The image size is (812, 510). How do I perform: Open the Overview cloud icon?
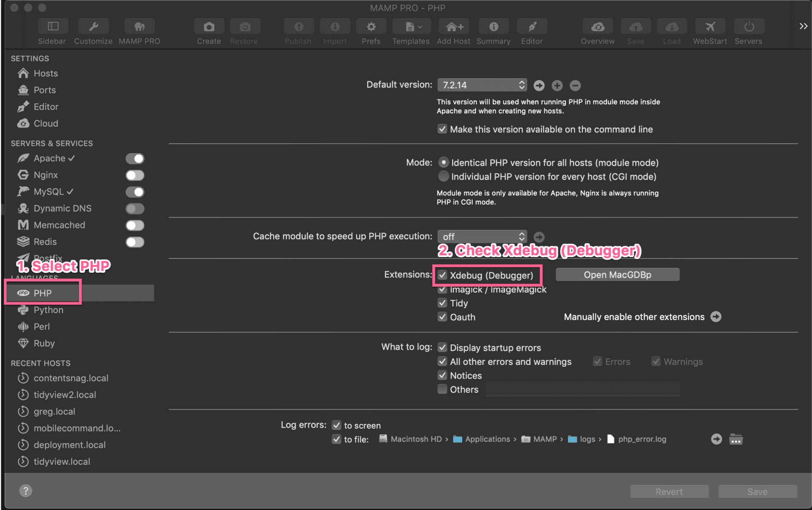[x=597, y=26]
